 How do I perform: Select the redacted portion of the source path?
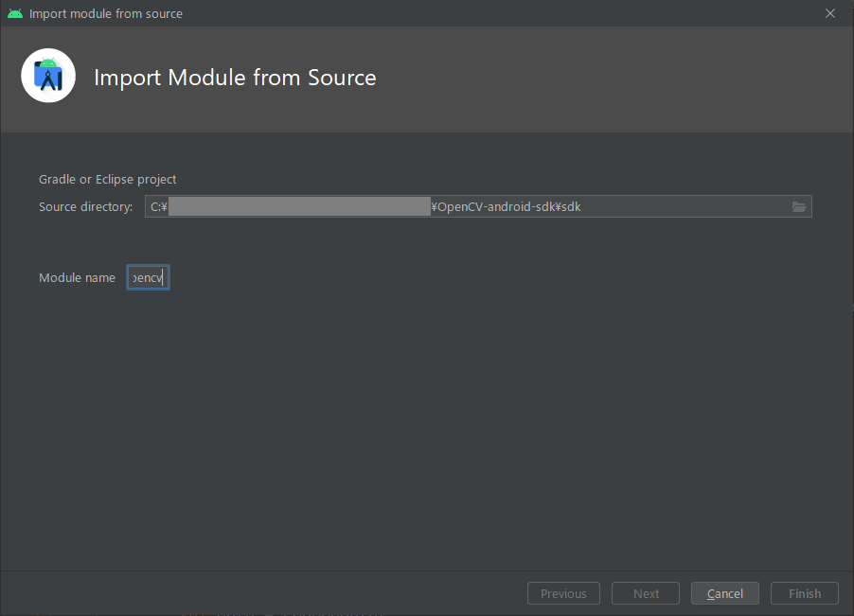(x=299, y=206)
